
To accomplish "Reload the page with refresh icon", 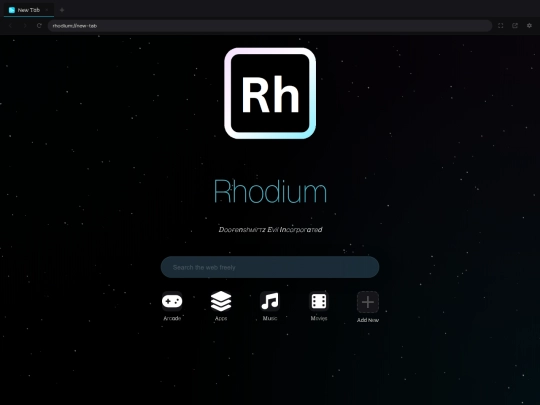I will tap(39, 26).
